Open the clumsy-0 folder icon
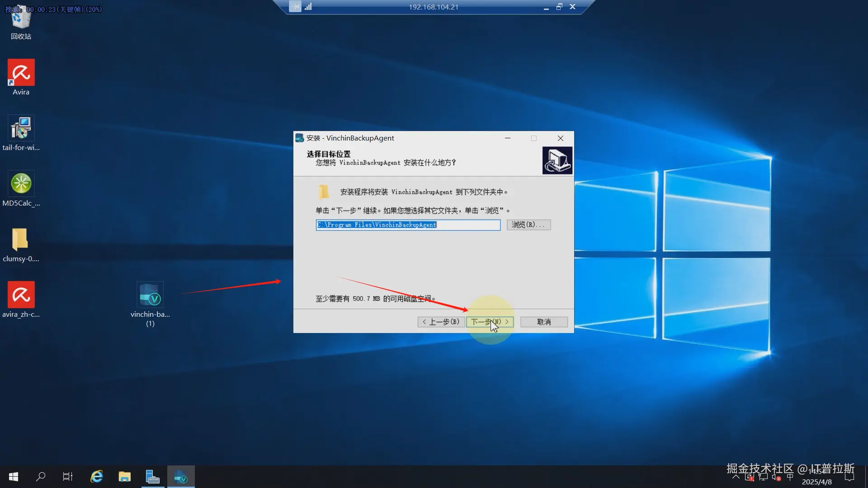Image resolution: width=868 pixels, height=488 pixels. tap(21, 240)
